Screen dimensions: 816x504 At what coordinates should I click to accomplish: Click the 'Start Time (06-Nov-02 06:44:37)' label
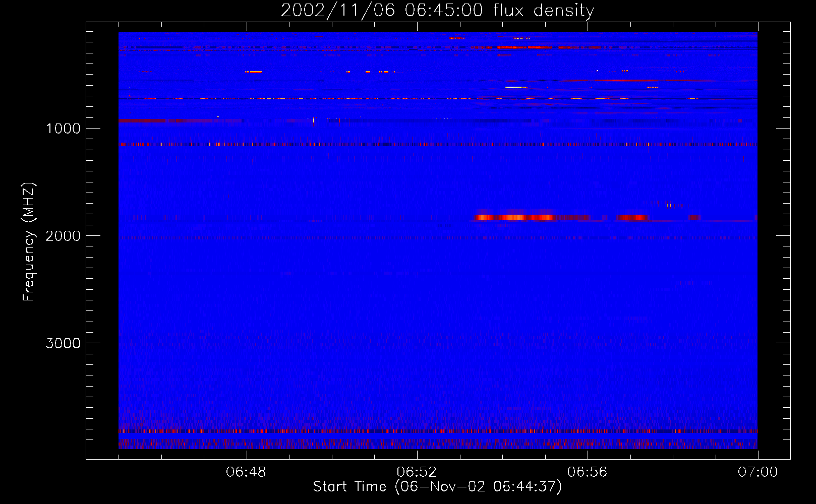click(x=437, y=487)
